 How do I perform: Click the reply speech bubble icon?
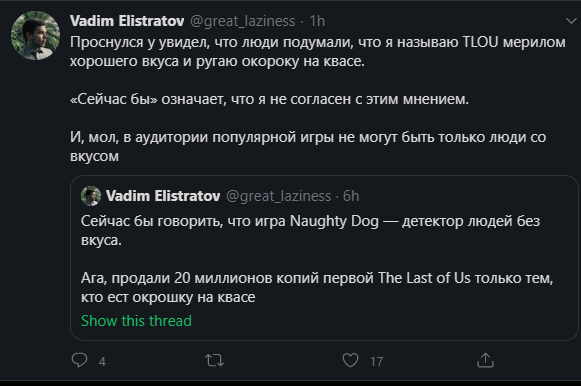[x=79, y=360]
